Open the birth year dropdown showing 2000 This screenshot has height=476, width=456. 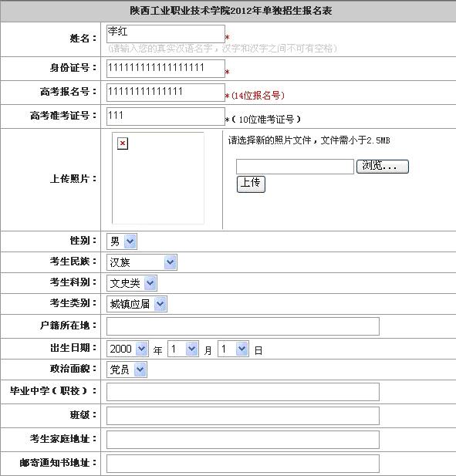(127, 349)
